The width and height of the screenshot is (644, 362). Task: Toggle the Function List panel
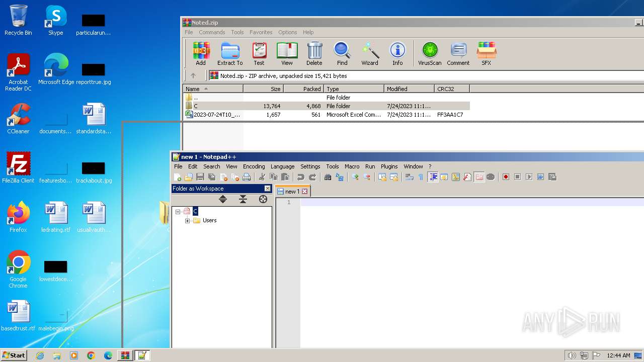coord(467,177)
